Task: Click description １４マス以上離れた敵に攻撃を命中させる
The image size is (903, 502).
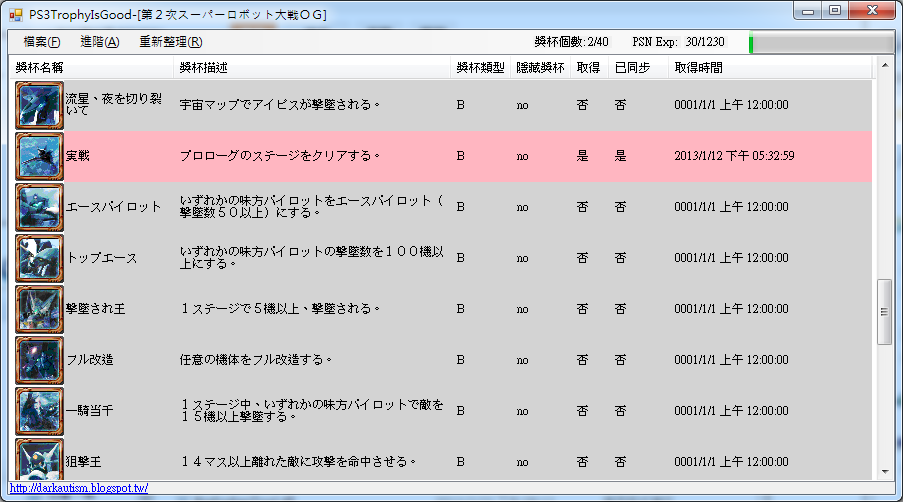Action: point(298,462)
